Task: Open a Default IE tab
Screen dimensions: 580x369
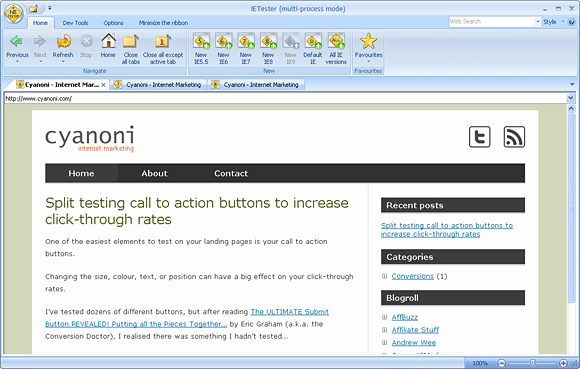Action: pos(313,41)
